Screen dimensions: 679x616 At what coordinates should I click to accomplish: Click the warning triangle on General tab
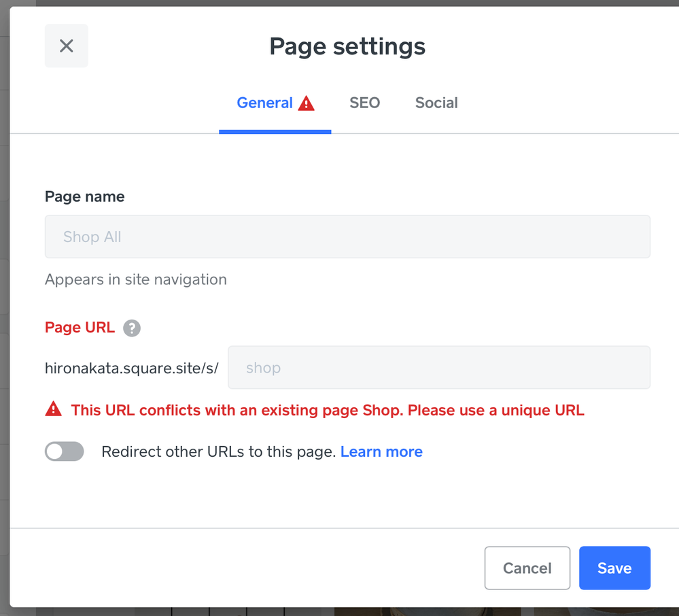[x=307, y=103]
